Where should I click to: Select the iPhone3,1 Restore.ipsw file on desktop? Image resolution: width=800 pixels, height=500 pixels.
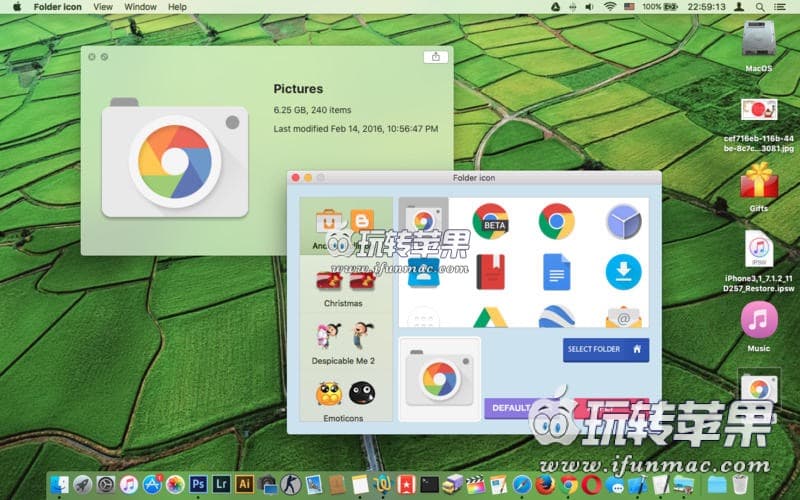point(759,261)
